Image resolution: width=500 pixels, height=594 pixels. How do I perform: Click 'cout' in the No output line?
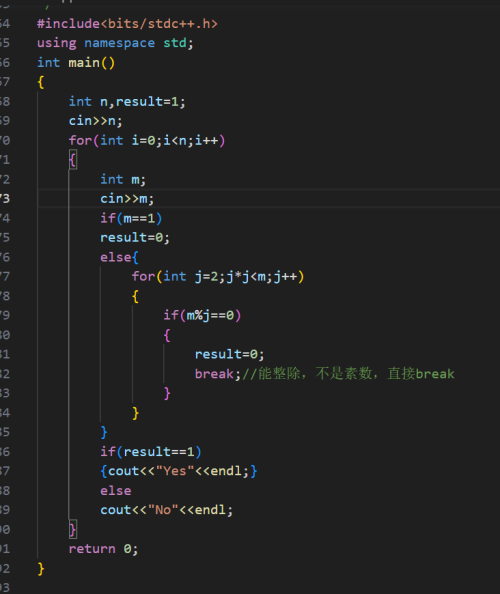coord(116,510)
